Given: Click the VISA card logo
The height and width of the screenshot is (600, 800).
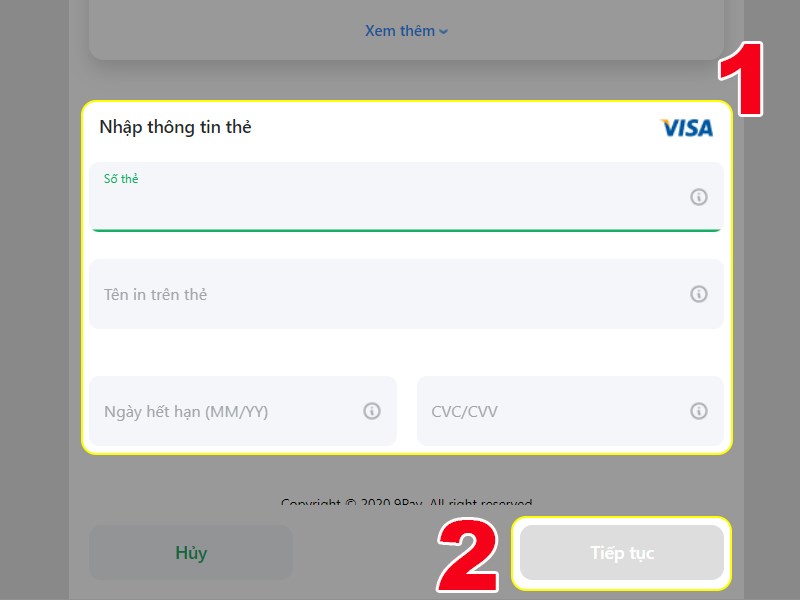Looking at the screenshot, I should pyautogui.click(x=687, y=128).
